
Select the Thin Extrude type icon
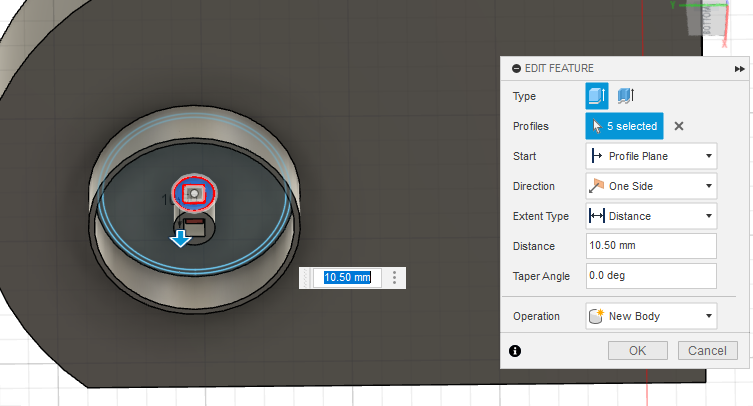[625, 96]
